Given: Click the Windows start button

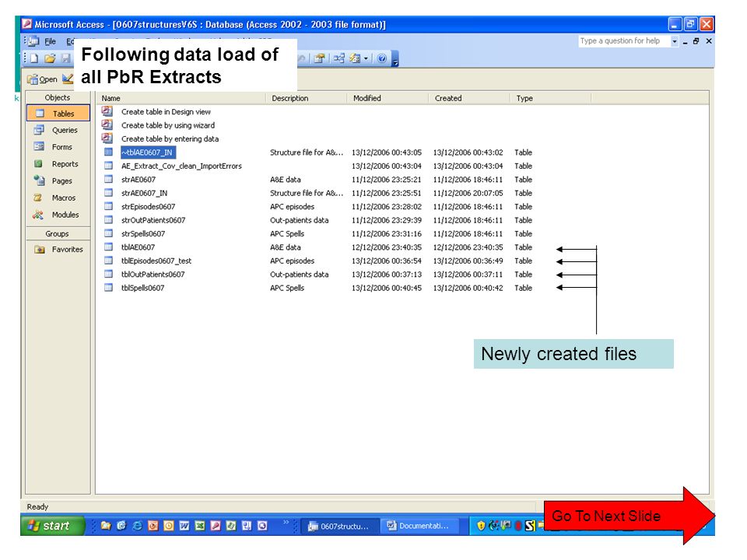Looking at the screenshot, I should [x=52, y=526].
